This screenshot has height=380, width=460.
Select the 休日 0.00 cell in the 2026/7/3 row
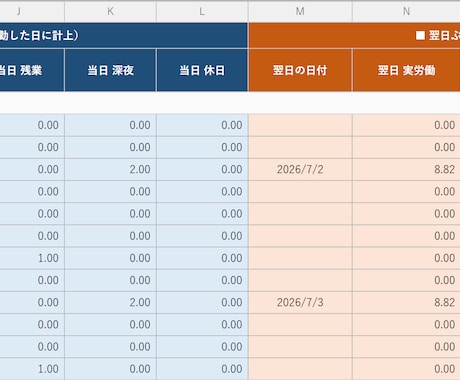pos(202,302)
